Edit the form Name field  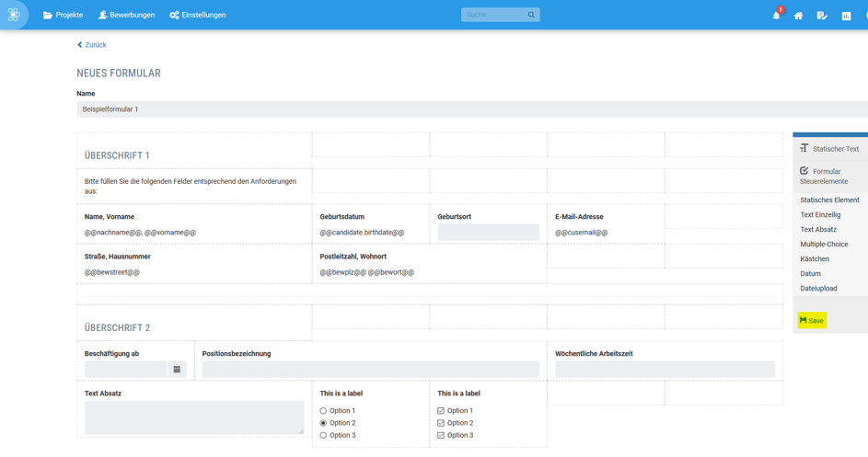coord(472,109)
